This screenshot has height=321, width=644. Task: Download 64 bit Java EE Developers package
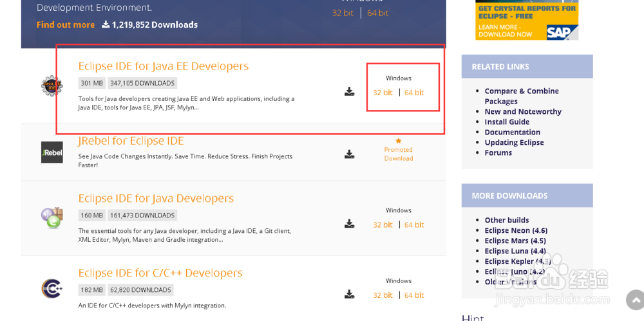pos(414,93)
